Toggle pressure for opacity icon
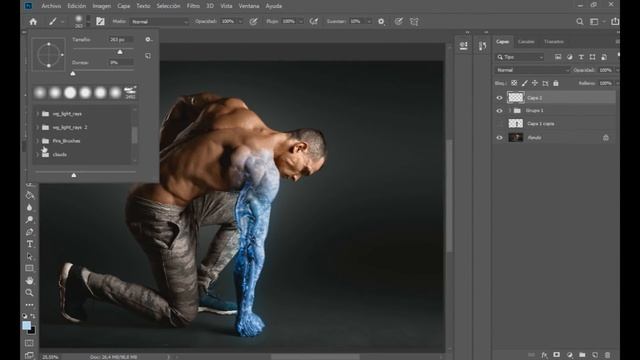The width and height of the screenshot is (640, 360). 253,22
